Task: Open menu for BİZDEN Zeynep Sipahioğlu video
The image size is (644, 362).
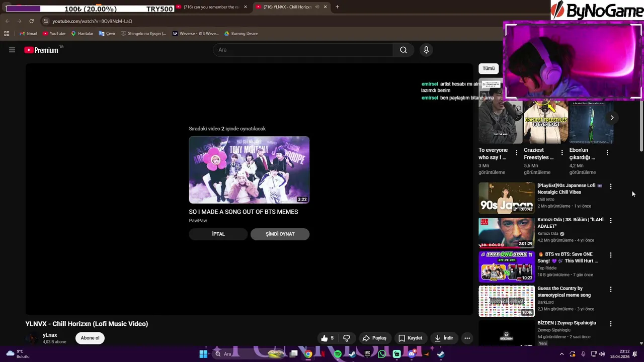Action: click(610, 324)
